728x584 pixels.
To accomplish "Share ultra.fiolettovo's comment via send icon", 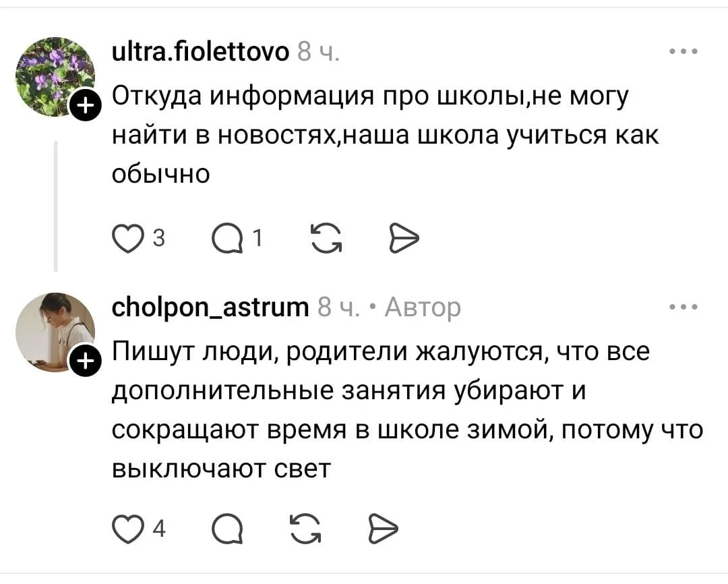I will (402, 237).
